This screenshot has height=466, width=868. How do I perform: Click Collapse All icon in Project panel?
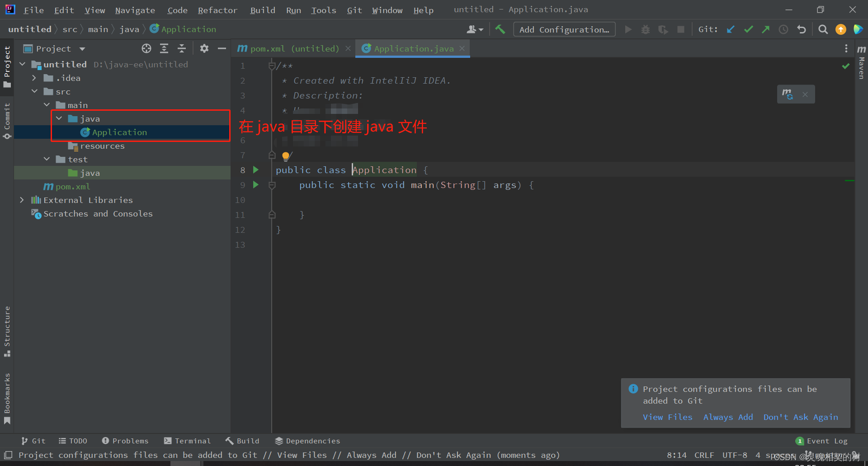pyautogui.click(x=182, y=48)
